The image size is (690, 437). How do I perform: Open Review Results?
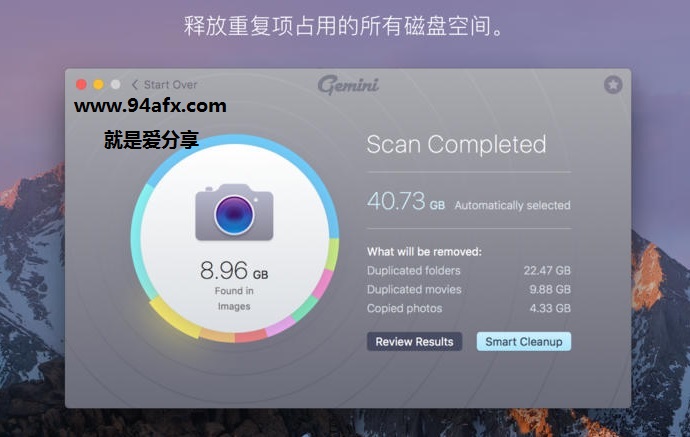[x=415, y=342]
